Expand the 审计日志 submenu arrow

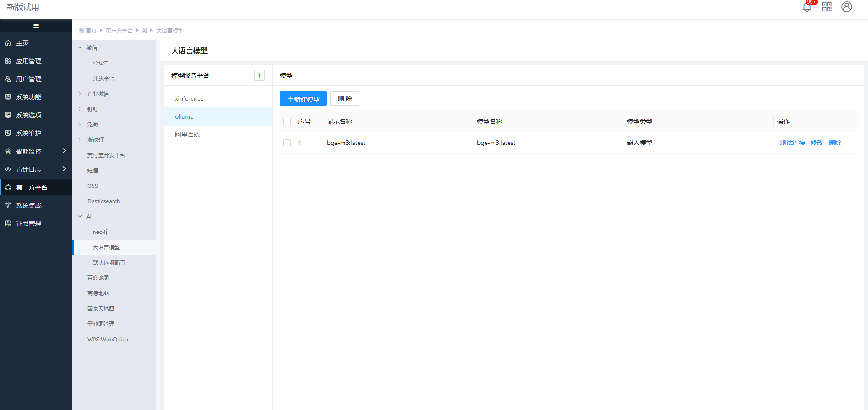64,169
